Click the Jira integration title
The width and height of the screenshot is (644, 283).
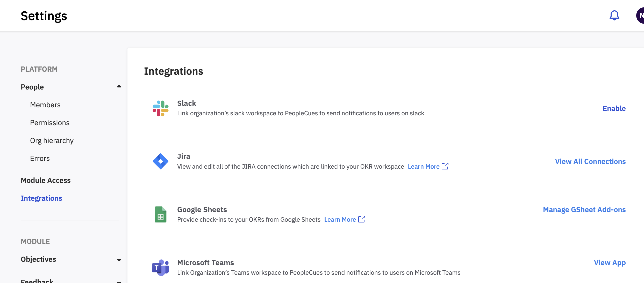pyautogui.click(x=184, y=156)
